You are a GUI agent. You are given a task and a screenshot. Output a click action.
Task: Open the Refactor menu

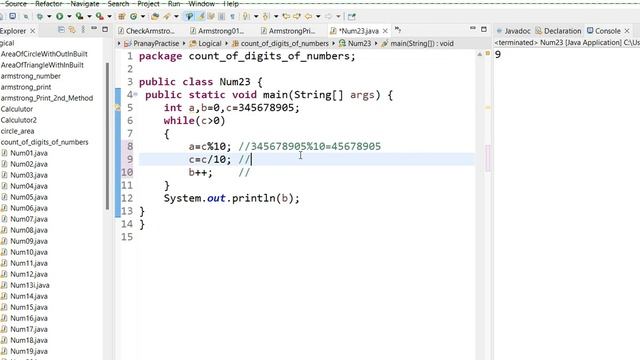tap(49, 4)
